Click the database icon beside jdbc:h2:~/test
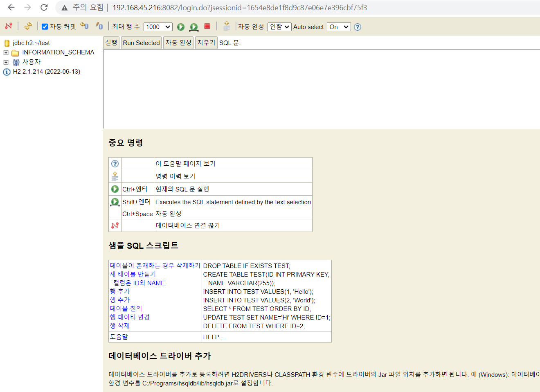Image resolution: width=540 pixels, height=392 pixels. pos(7,43)
